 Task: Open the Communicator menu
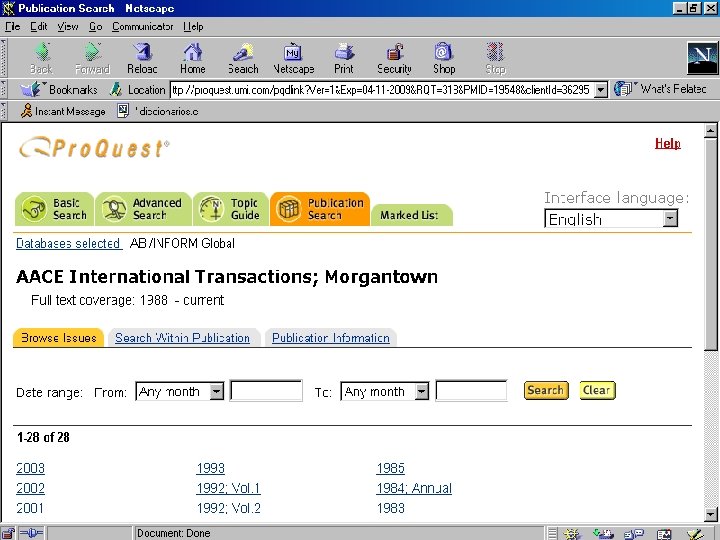click(x=142, y=27)
